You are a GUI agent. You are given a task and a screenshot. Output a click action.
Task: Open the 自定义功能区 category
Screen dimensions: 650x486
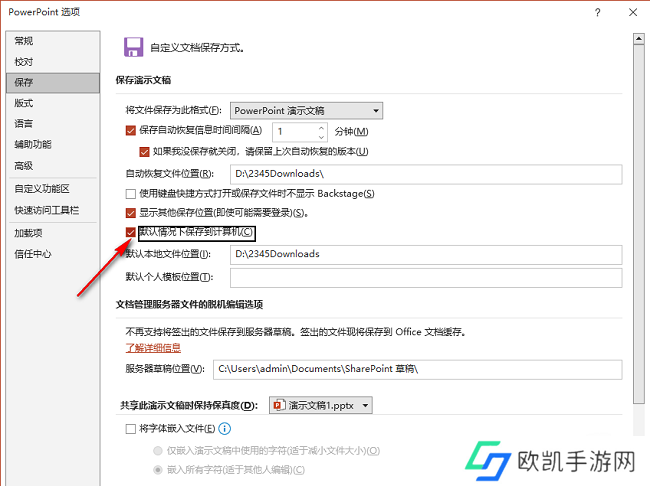[53, 189]
